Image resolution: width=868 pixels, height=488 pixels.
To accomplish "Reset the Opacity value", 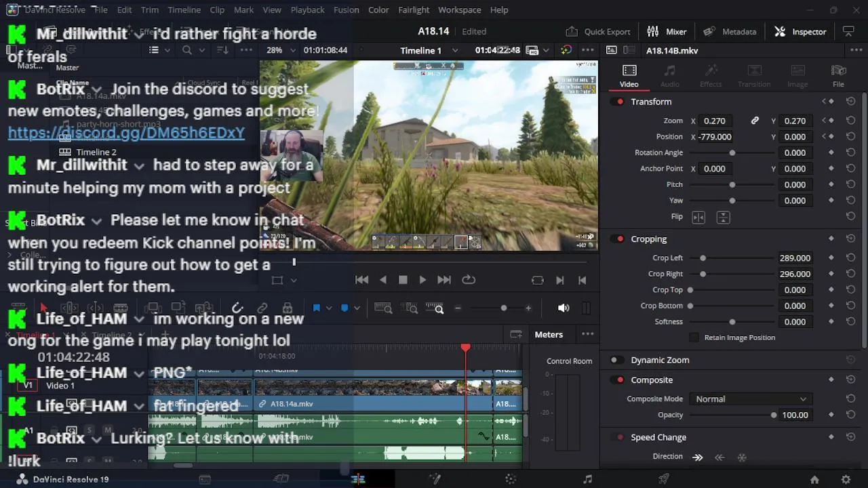I will click(x=850, y=415).
